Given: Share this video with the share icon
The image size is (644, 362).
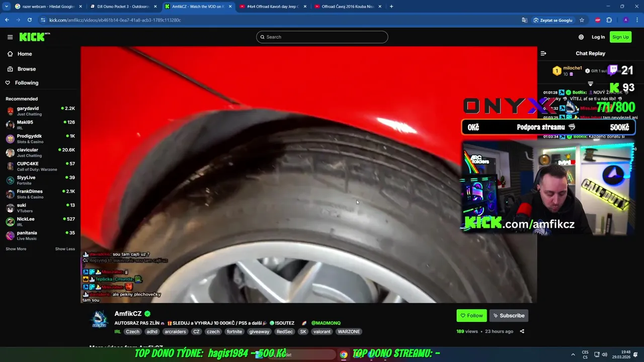Looking at the screenshot, I should 522,331.
